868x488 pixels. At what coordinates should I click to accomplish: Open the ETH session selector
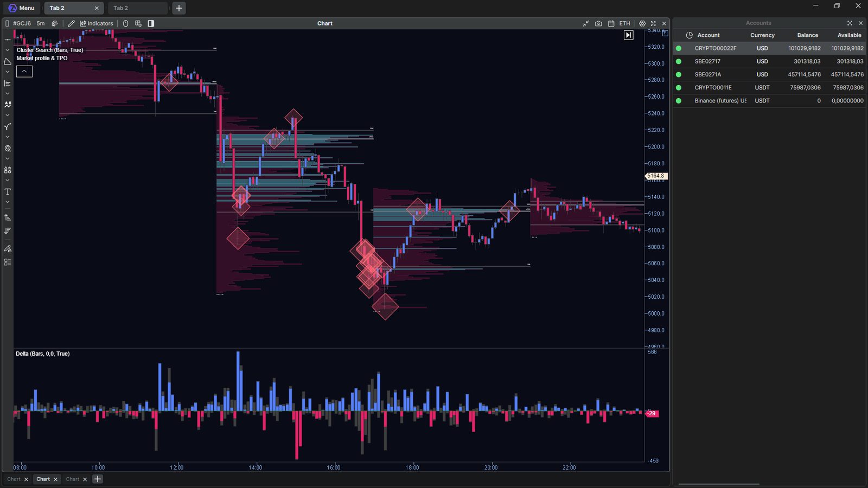pos(625,23)
